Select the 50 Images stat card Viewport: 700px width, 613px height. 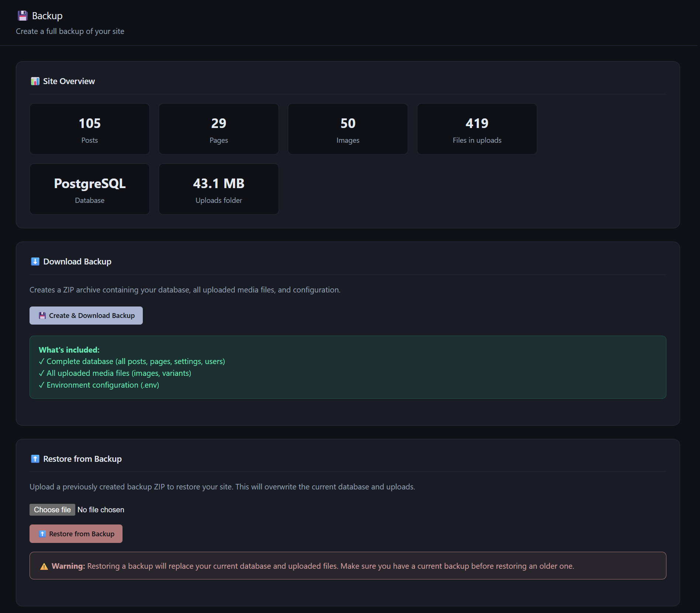coord(348,129)
